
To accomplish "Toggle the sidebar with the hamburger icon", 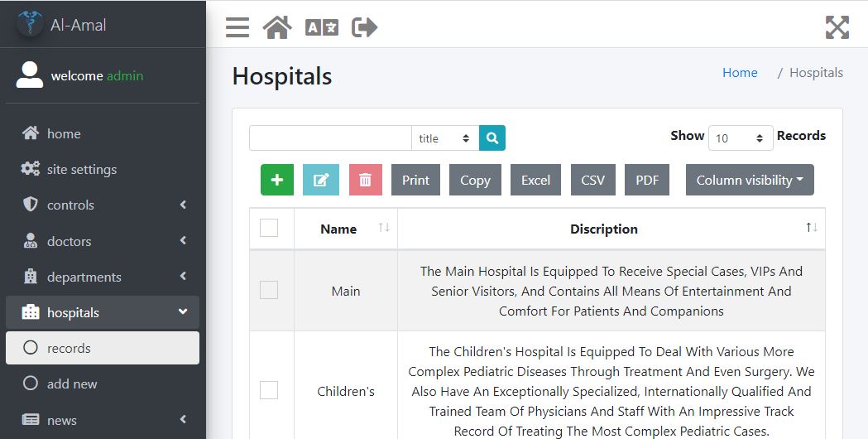I will [x=237, y=27].
